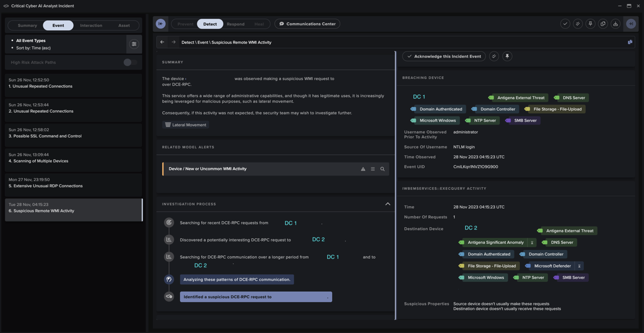Screen dimensions: 644x333
Task: Open the Communications Center
Action: pos(307,24)
